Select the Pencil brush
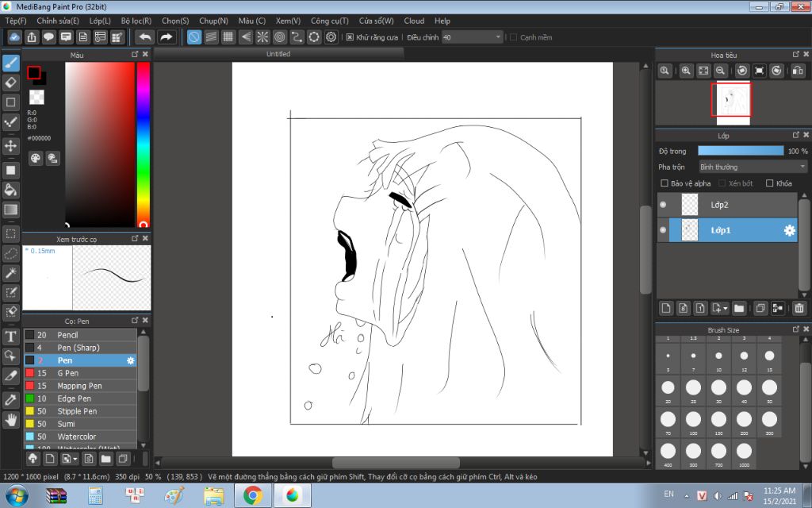 (x=80, y=335)
